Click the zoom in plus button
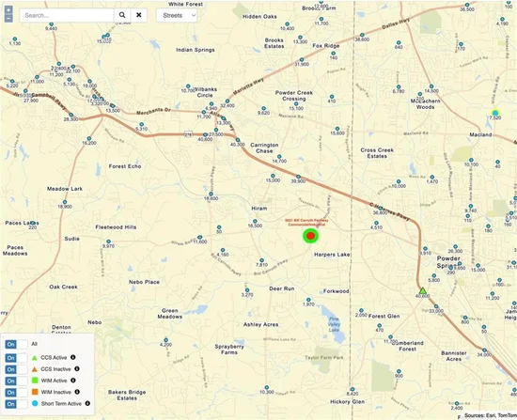The image size is (517, 420). pyautogui.click(x=8, y=10)
